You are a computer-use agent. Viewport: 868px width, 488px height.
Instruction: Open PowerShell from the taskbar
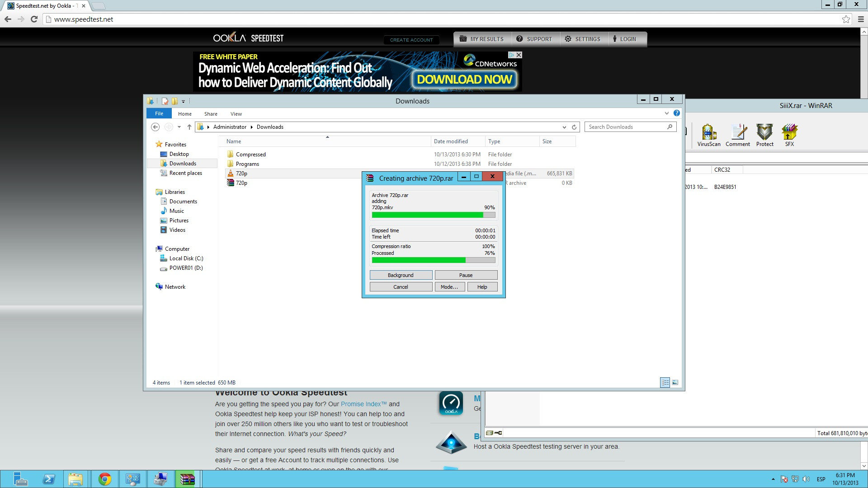48,479
